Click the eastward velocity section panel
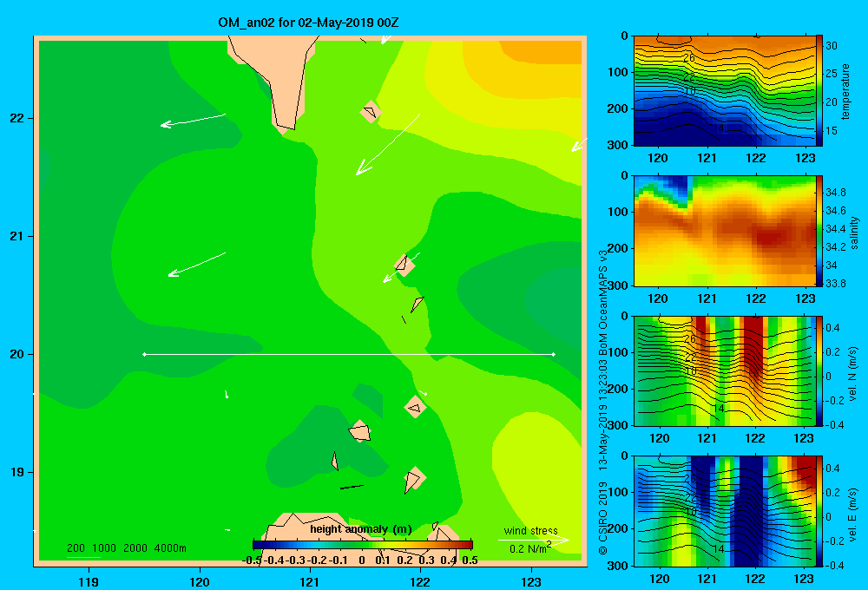 tap(725, 511)
